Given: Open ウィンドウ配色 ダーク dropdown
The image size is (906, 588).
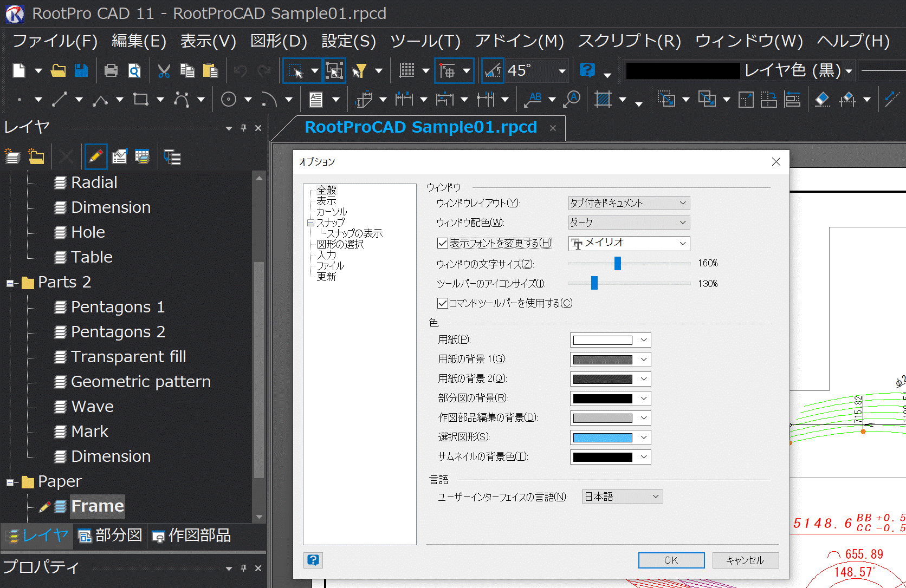Looking at the screenshot, I should (629, 223).
